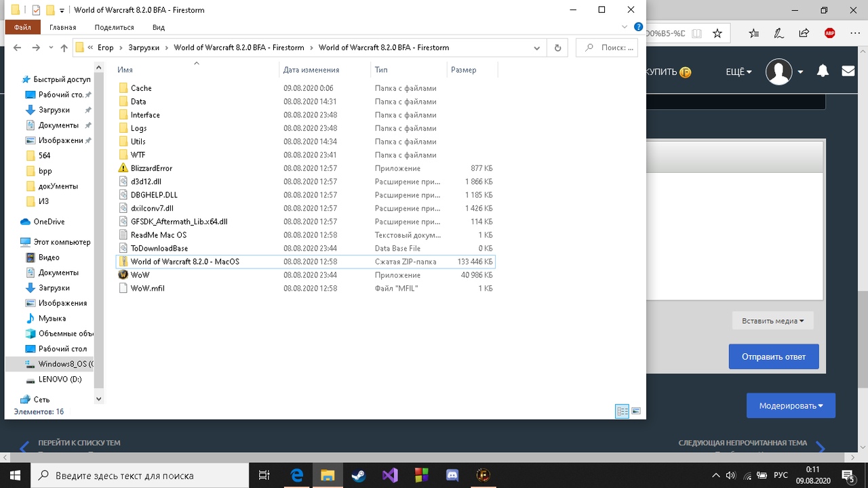868x488 pixels.
Task: Click the Explorer search box
Action: coord(606,47)
